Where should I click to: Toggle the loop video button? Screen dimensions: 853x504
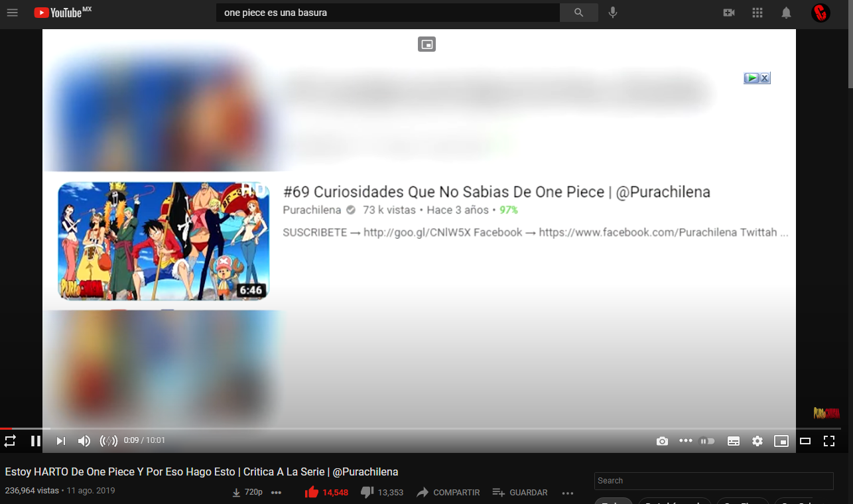[x=10, y=440]
